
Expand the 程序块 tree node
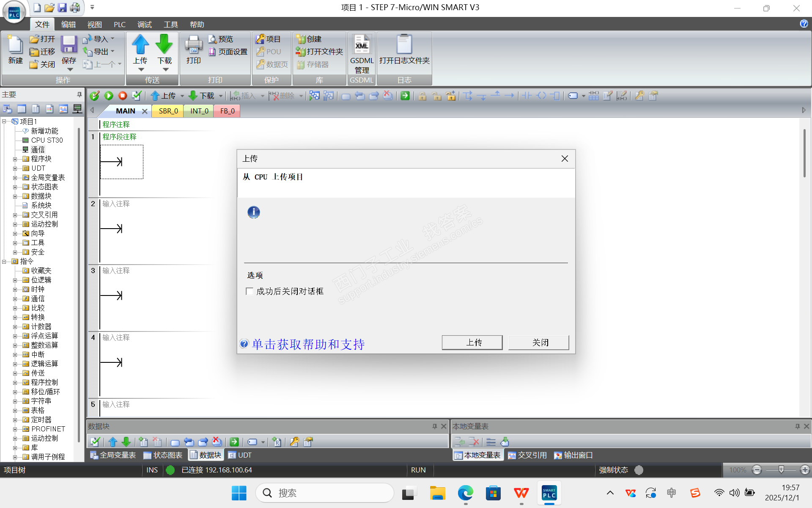pos(15,159)
